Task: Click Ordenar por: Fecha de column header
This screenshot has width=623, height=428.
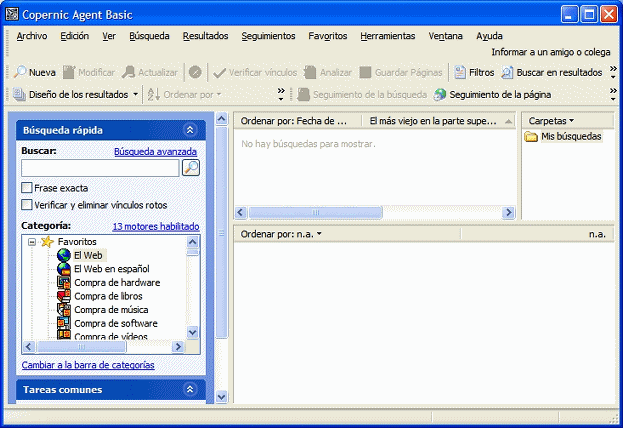Action: tap(298, 121)
